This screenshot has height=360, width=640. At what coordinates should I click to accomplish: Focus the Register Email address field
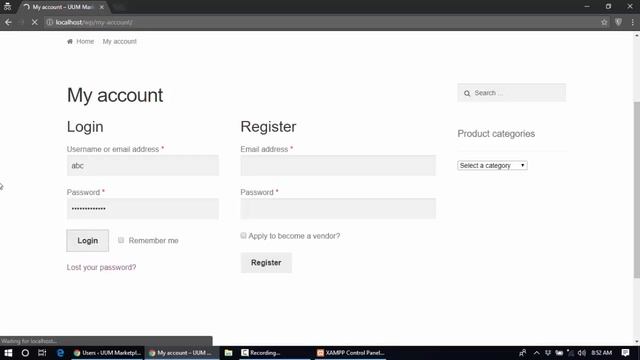pyautogui.click(x=338, y=165)
